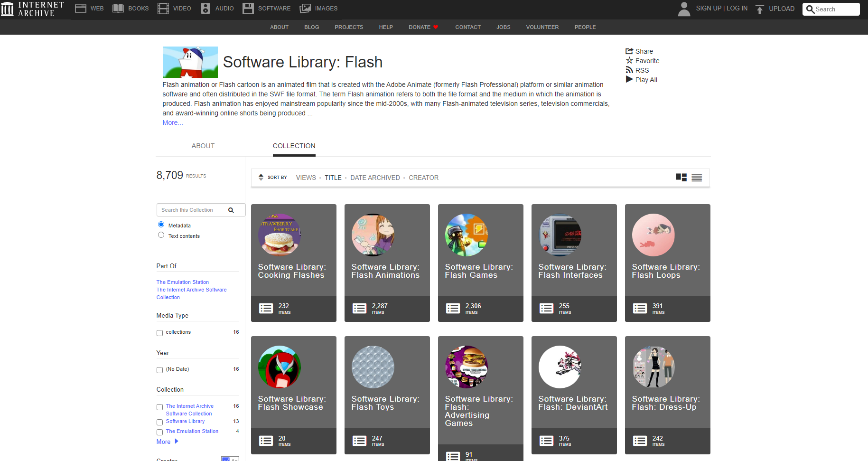Check The Internet Archive Software Collection checkbox
Screen dimensions: 868x461
pyautogui.click(x=159, y=407)
